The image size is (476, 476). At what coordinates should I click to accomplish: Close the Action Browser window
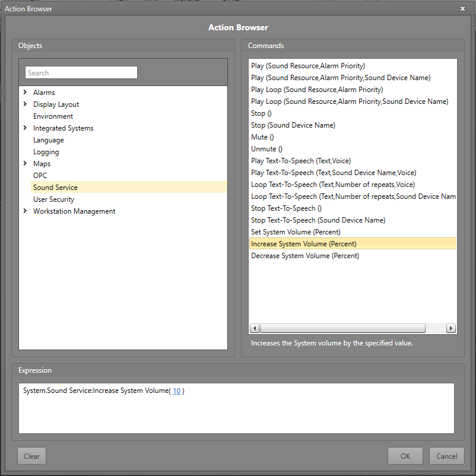click(x=462, y=8)
